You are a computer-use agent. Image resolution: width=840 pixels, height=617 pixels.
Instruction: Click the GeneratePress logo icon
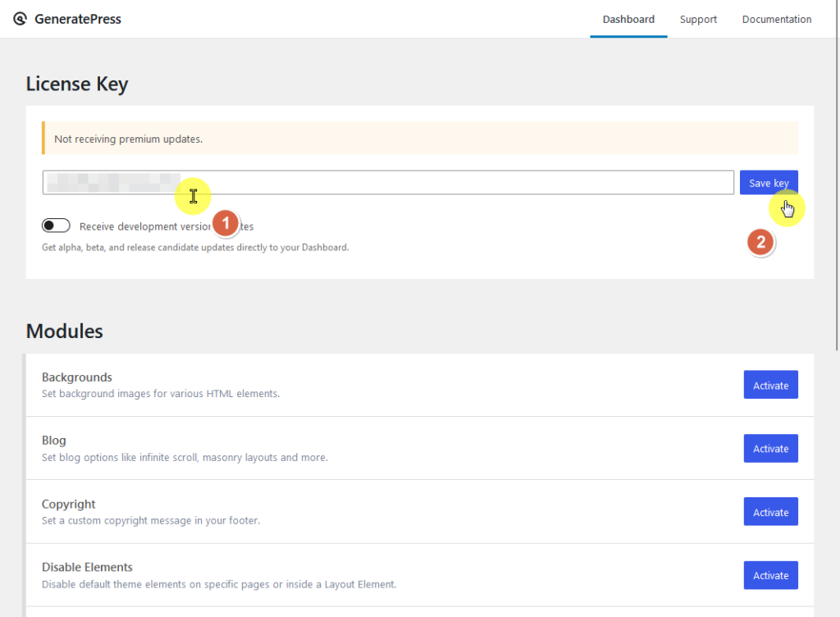click(20, 19)
